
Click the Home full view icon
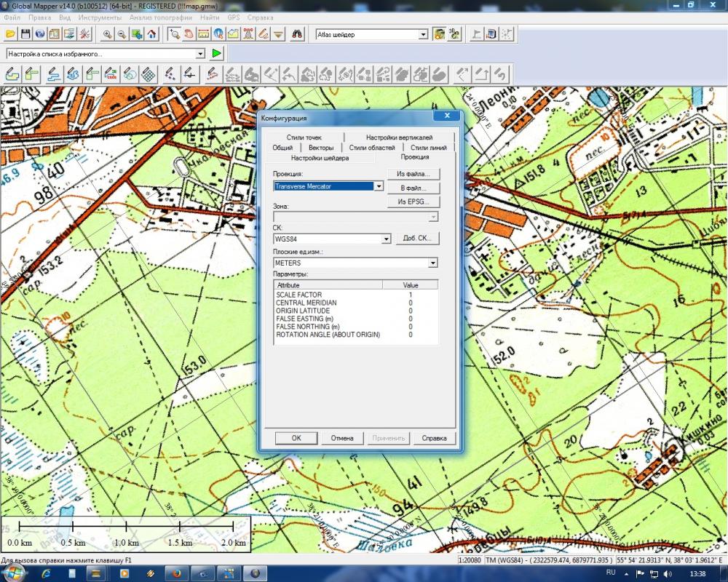point(151,34)
